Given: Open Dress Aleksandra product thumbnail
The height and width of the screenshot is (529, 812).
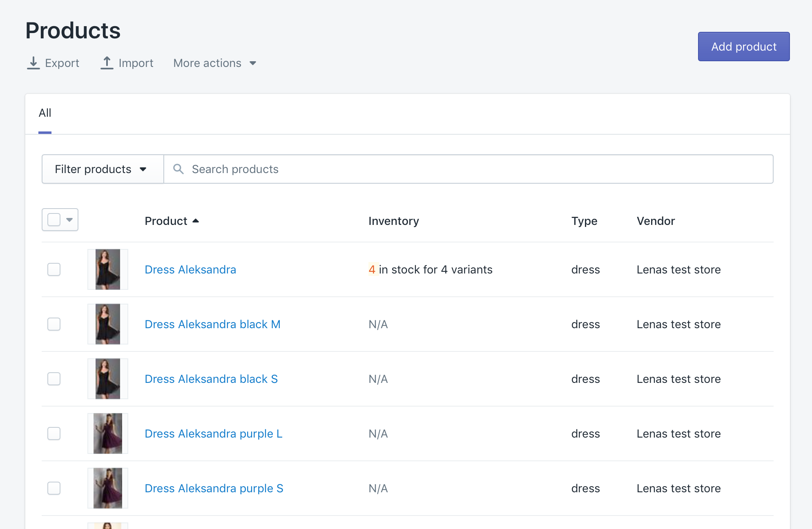Looking at the screenshot, I should coord(108,269).
